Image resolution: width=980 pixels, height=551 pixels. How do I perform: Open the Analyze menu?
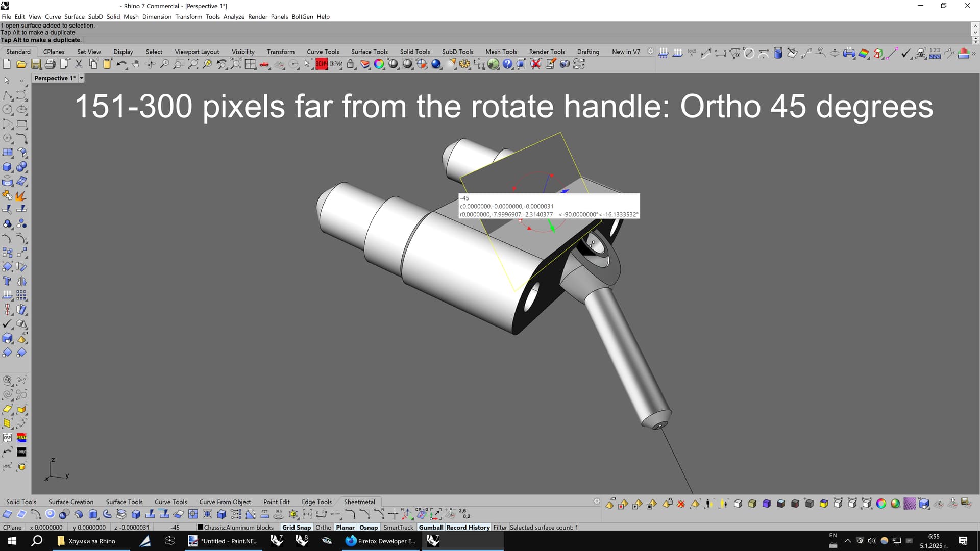(234, 17)
